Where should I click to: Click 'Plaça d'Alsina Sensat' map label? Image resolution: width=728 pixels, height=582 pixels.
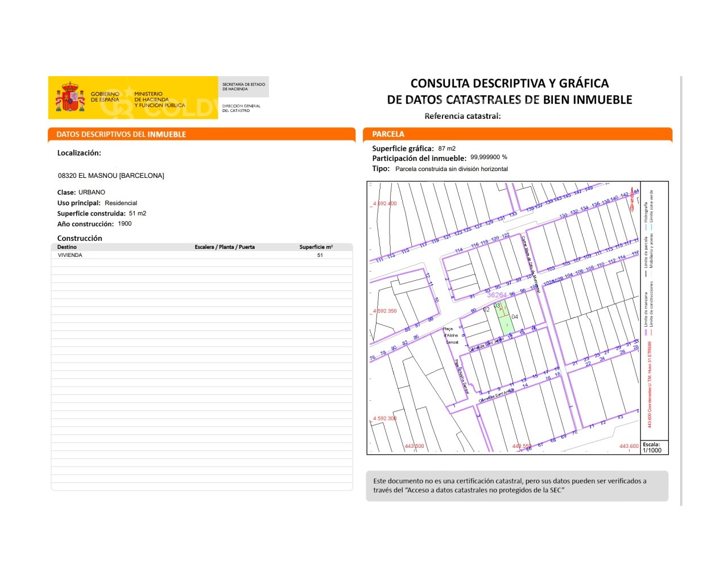[452, 335]
